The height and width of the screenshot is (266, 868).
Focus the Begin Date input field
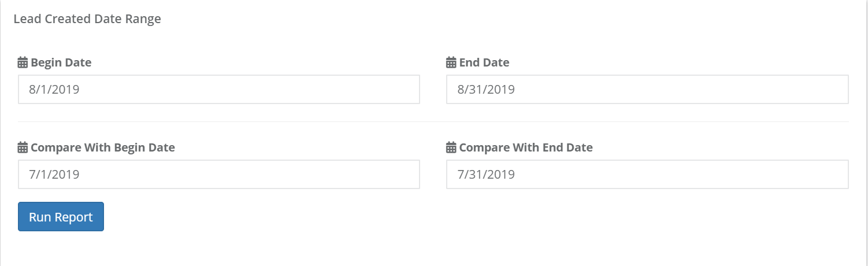[219, 90]
